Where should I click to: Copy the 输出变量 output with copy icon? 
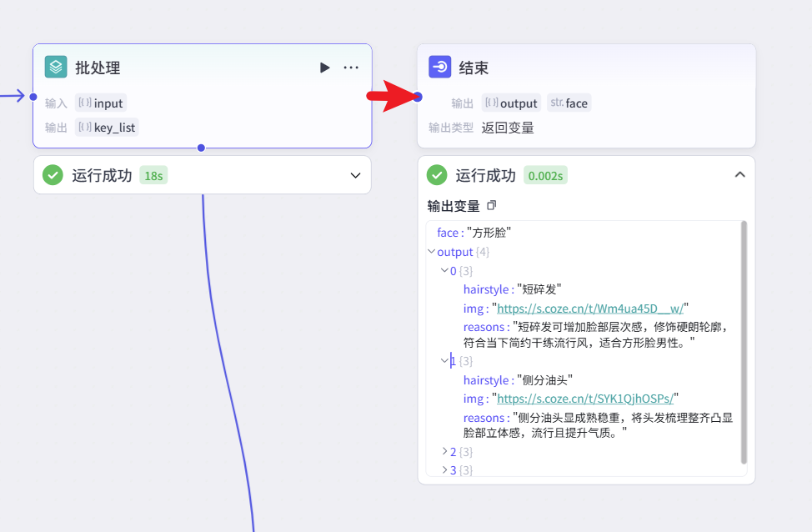pos(491,205)
